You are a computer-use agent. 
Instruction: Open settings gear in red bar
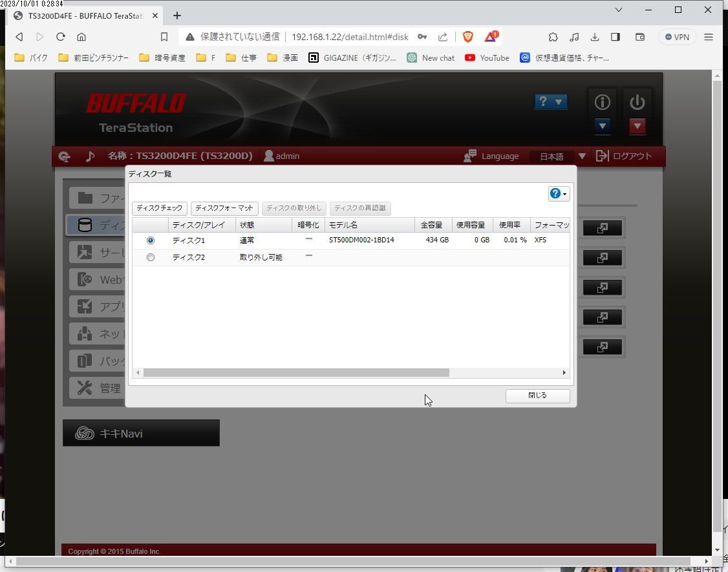coord(64,156)
